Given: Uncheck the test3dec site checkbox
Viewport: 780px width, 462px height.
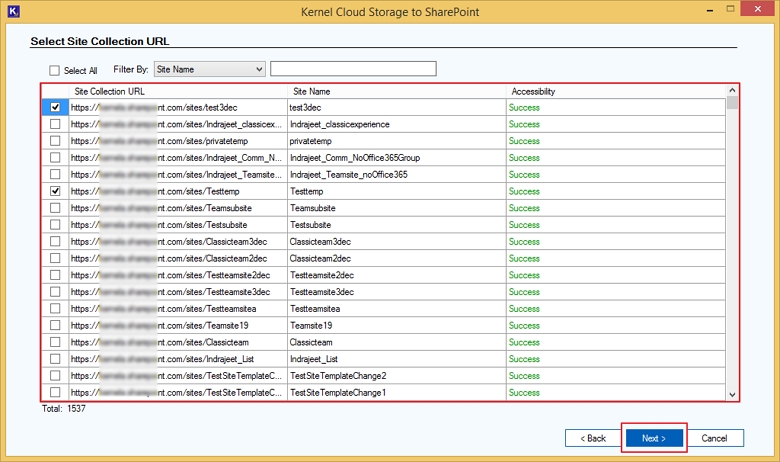Looking at the screenshot, I should click(x=55, y=107).
